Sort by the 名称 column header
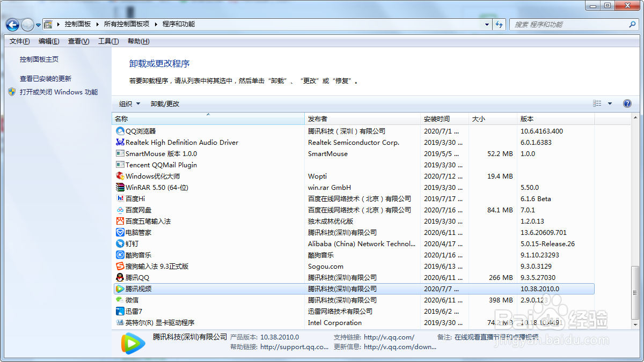This screenshot has height=362, width=644. coord(208,119)
